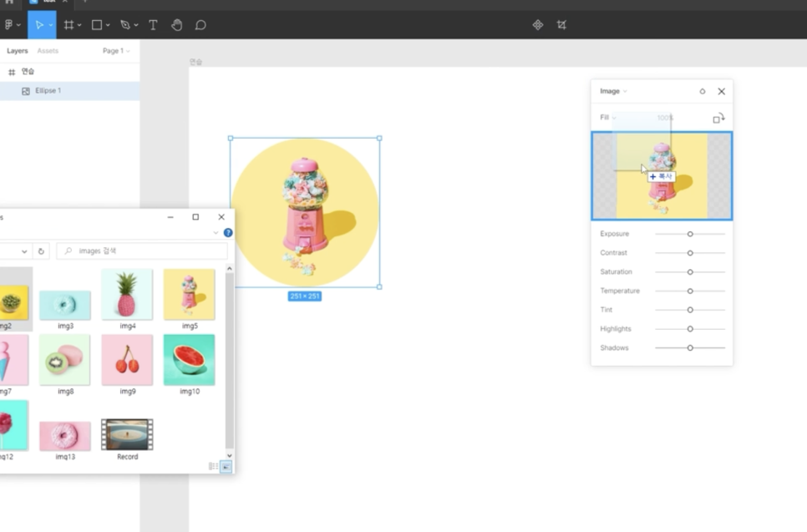Click the Explorer scrollbar down arrow

[x=230, y=455]
